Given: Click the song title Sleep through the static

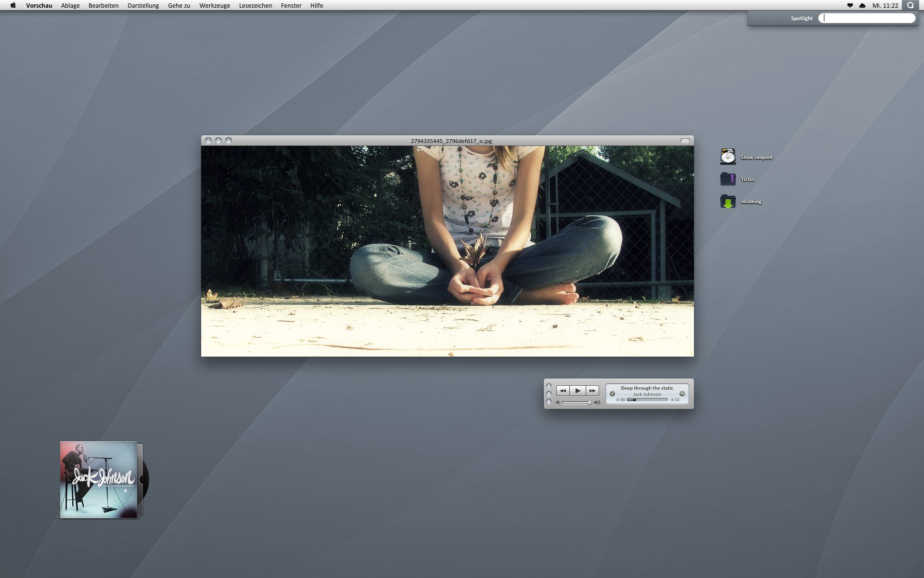Looking at the screenshot, I should pyautogui.click(x=647, y=388).
